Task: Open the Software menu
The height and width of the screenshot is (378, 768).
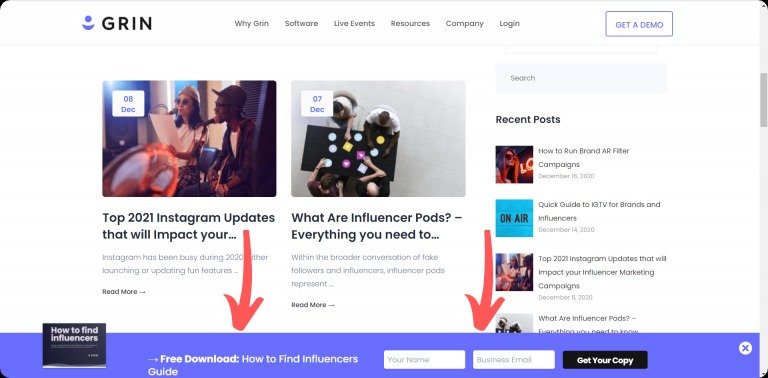Action: 301,24
